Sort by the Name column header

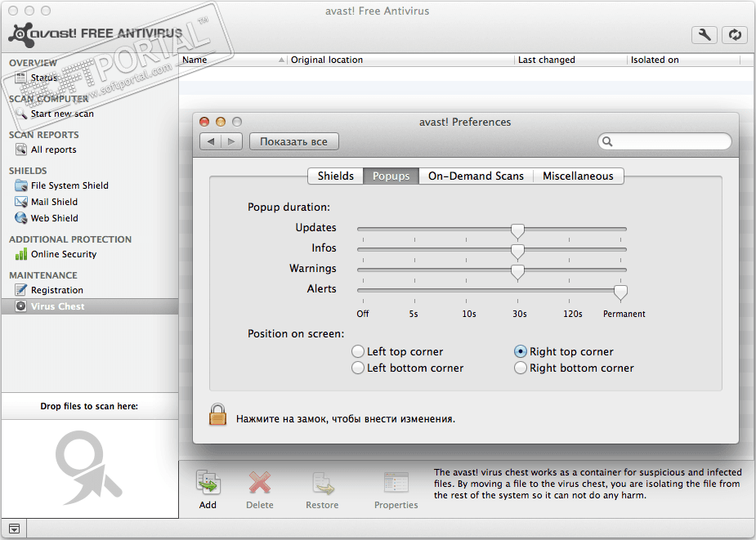pos(234,60)
